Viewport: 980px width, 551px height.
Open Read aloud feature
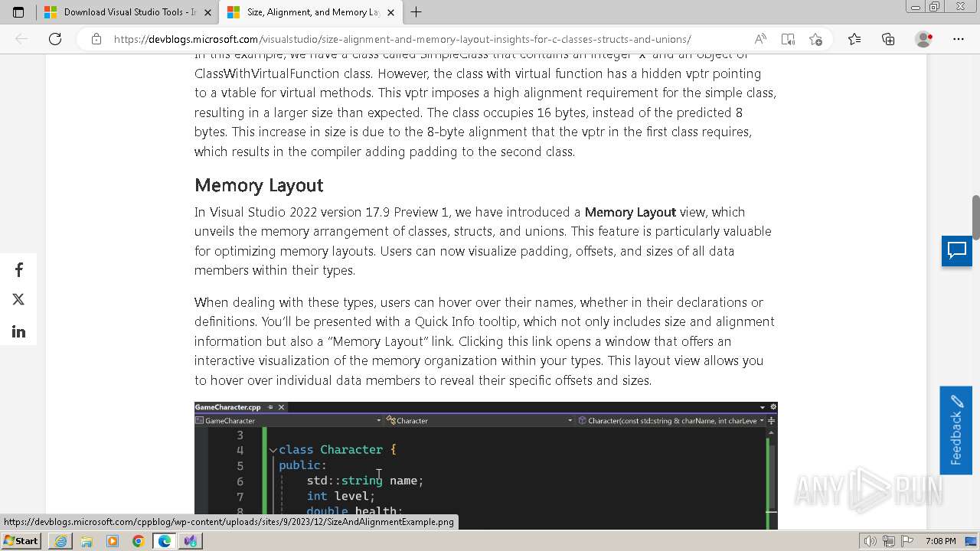point(760,39)
